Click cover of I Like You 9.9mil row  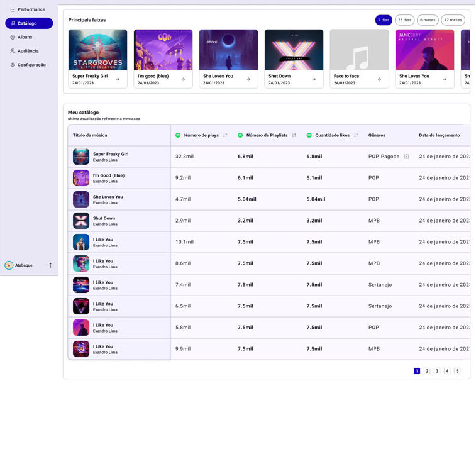[x=81, y=349]
